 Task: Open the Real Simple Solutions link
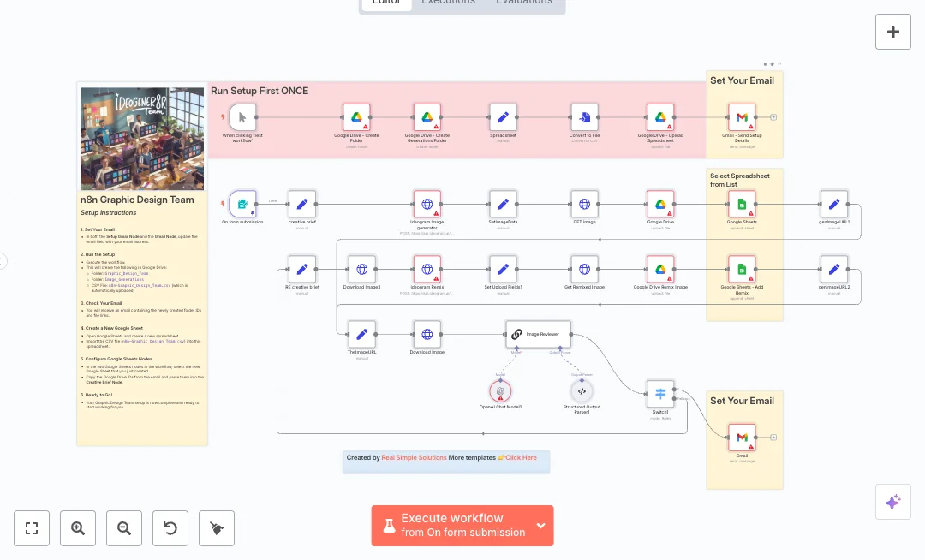pos(414,458)
